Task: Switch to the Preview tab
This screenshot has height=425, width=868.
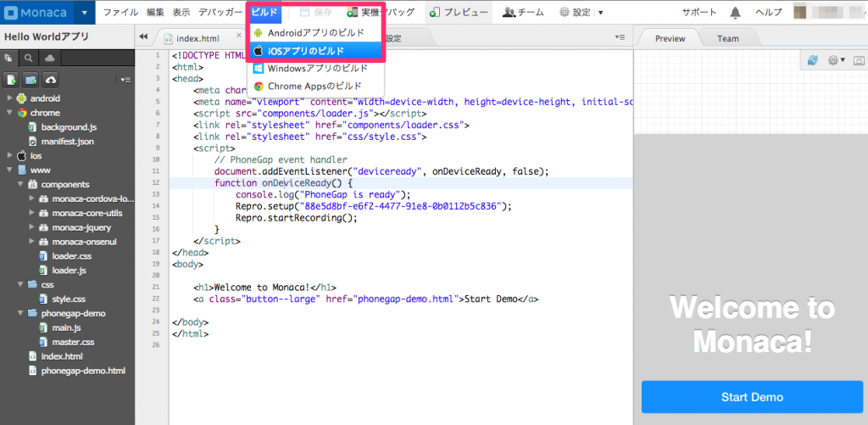Action: 670,38
